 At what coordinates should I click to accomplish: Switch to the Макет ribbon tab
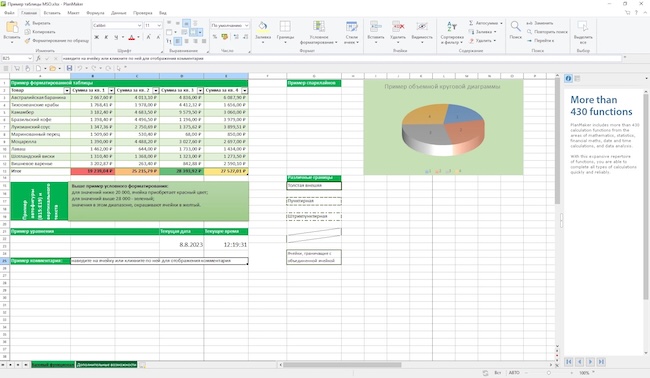coord(73,13)
